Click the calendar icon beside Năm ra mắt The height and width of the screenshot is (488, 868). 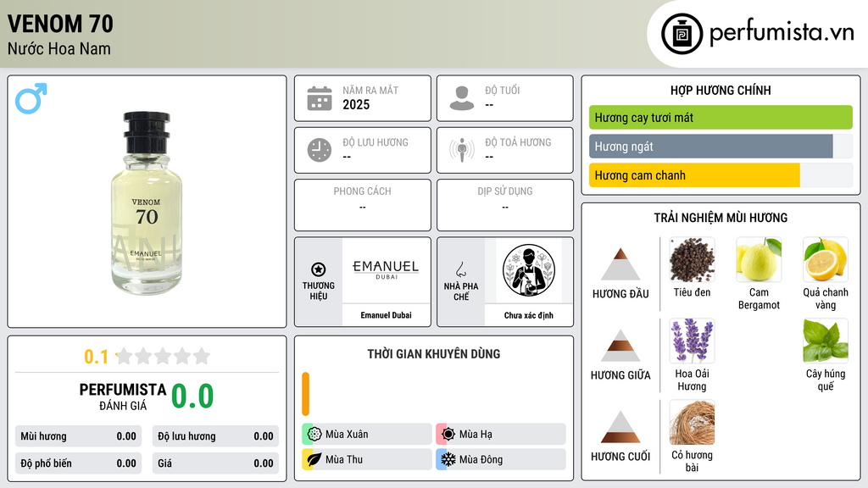[320, 98]
